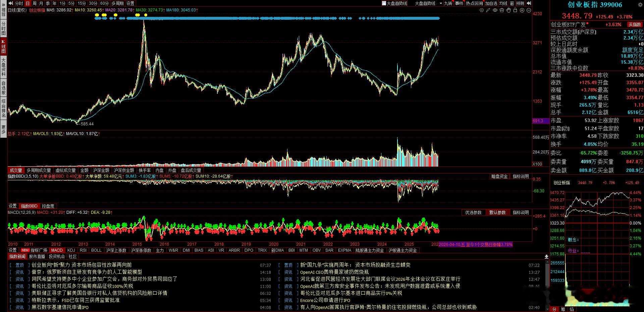
Task: Open the 多周期 view
Action: (118, 3)
